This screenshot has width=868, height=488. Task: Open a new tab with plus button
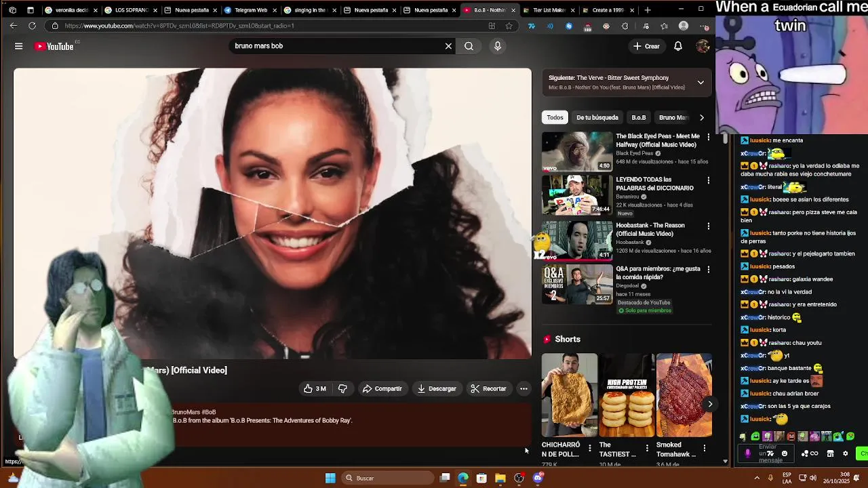tap(648, 10)
